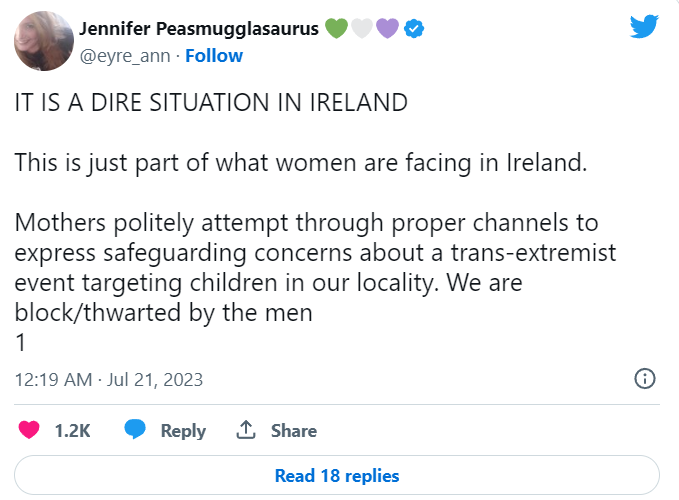Click the green heart emoji in name
The height and width of the screenshot is (500, 679).
click(x=336, y=29)
